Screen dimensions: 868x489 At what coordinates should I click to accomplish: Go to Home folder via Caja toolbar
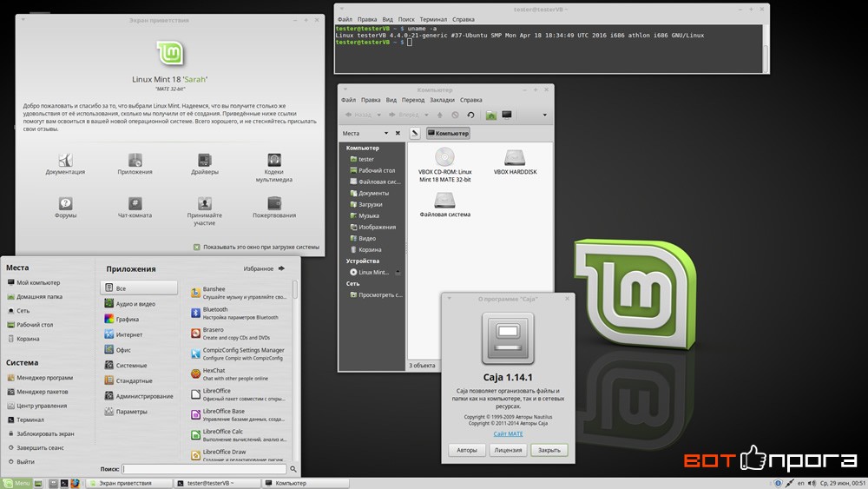click(x=491, y=116)
